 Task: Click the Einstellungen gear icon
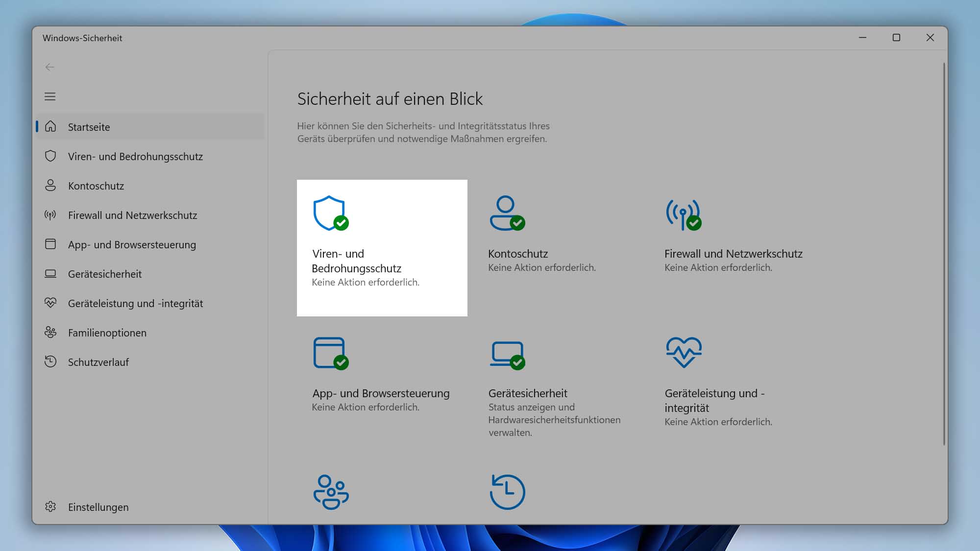(x=50, y=506)
